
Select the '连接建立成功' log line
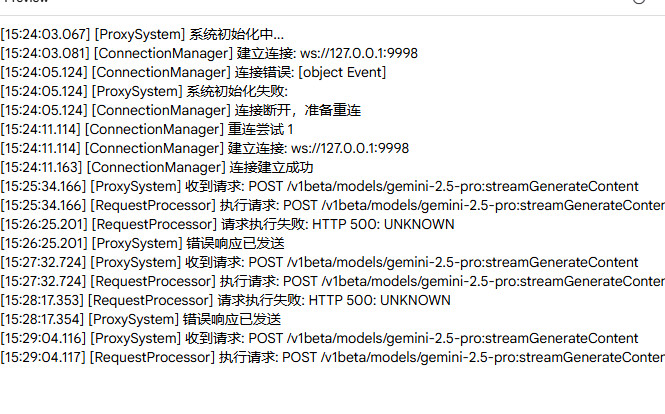pos(157,167)
